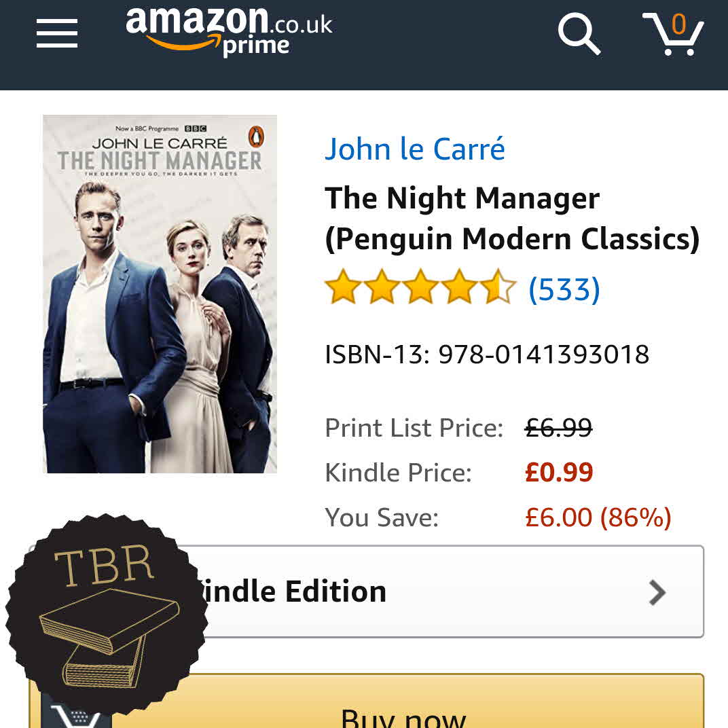
Task: Select the Kindle Price £0.99
Action: click(x=559, y=473)
